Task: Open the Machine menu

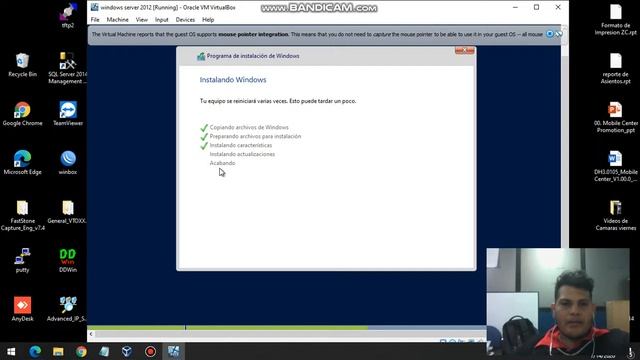Action: tap(118, 20)
